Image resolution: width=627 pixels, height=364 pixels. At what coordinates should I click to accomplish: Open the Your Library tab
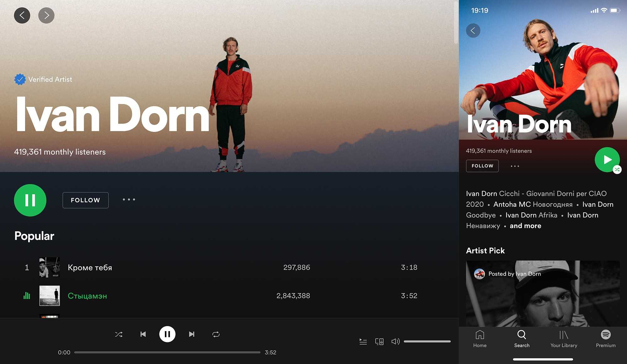[564, 339]
